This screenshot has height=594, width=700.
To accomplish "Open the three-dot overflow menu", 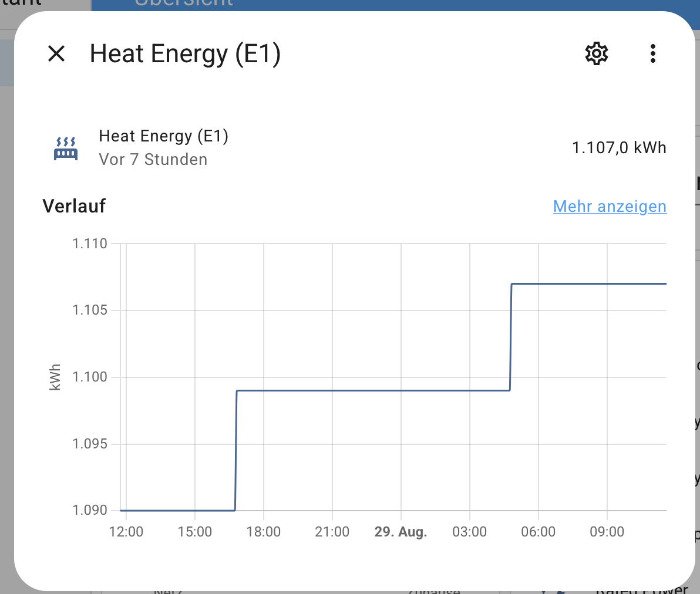I will click(x=652, y=54).
